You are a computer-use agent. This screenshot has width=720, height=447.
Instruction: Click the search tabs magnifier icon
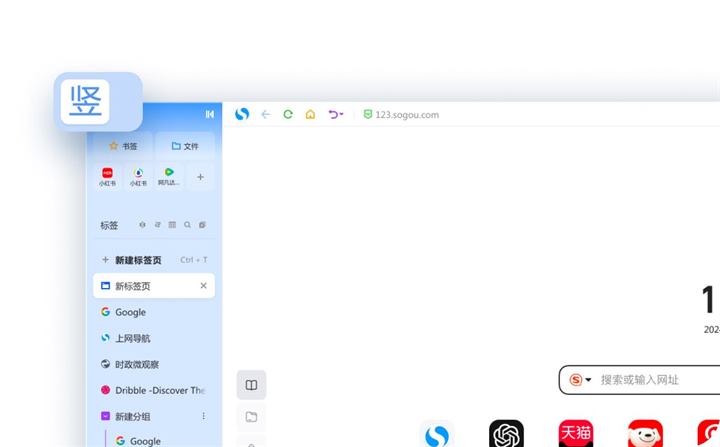click(187, 225)
